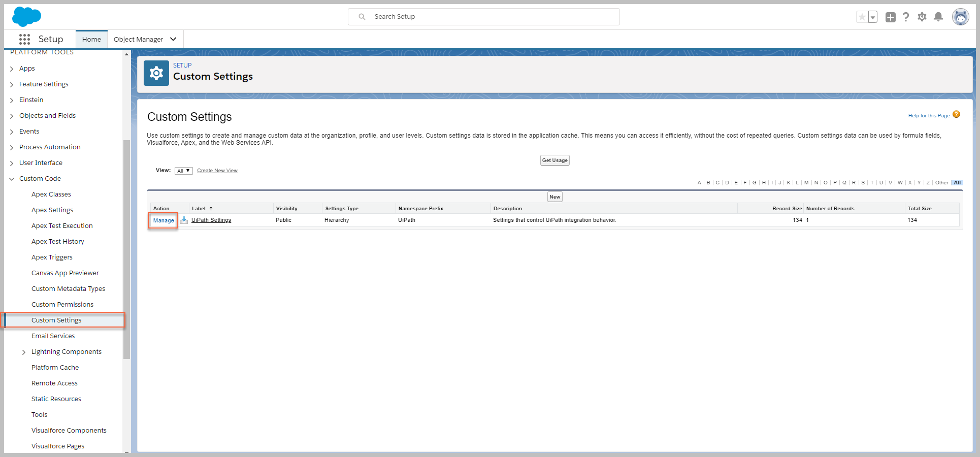Click the Help for this Page orange icon
This screenshot has height=457, width=980.
coord(957,114)
